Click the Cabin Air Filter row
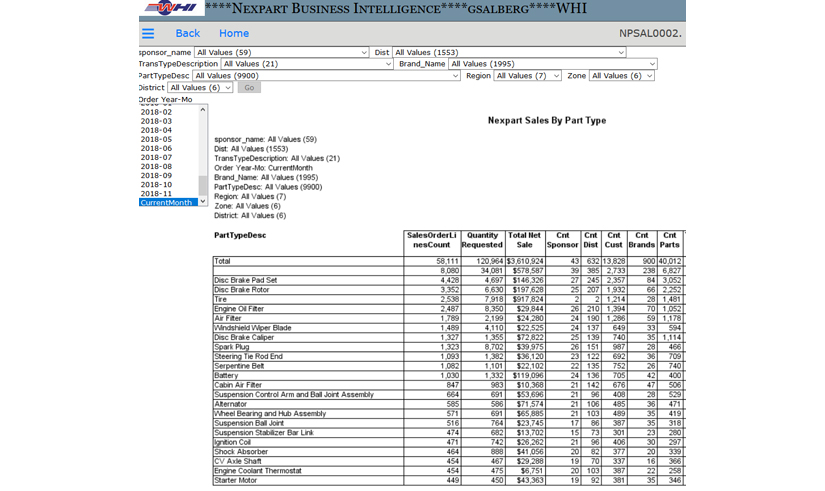 (447, 385)
